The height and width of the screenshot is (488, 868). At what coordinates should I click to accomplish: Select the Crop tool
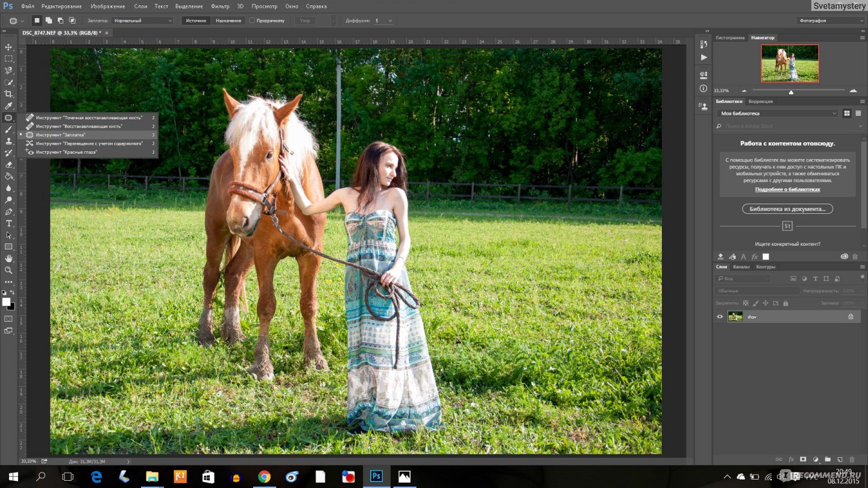[x=8, y=94]
